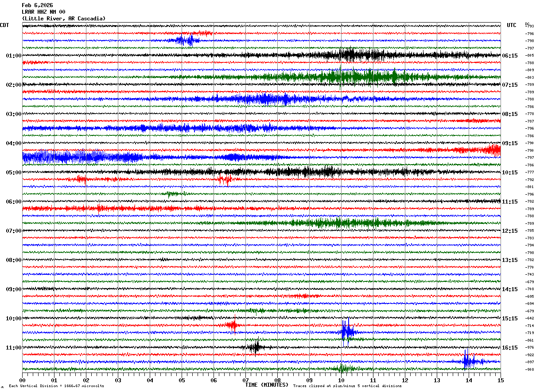This screenshot has width=536, height=392.
Task: Click the "14:15" UTC row label
Action: click(510, 289)
